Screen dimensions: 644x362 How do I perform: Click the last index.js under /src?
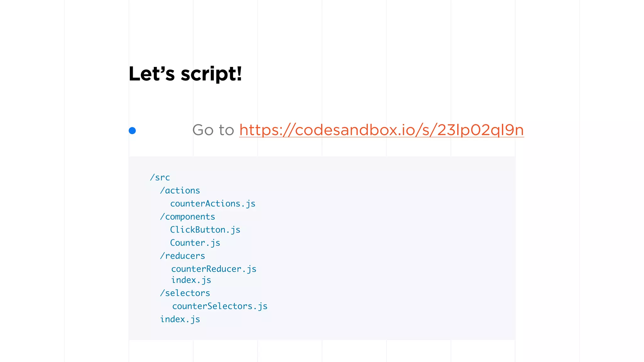click(180, 319)
